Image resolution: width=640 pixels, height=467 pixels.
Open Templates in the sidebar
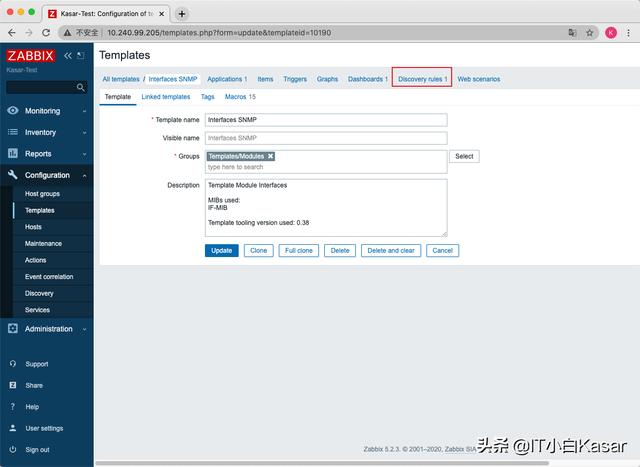[40, 210]
